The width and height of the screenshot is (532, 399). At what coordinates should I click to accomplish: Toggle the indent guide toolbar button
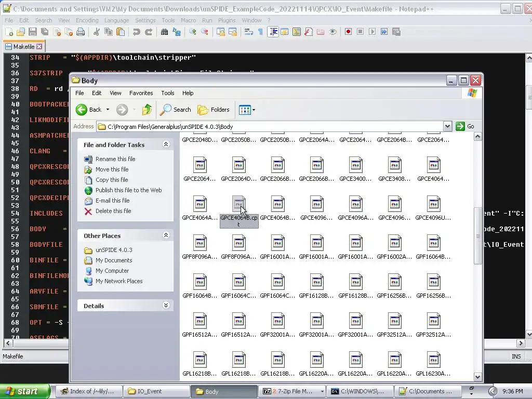pyautogui.click(x=273, y=32)
